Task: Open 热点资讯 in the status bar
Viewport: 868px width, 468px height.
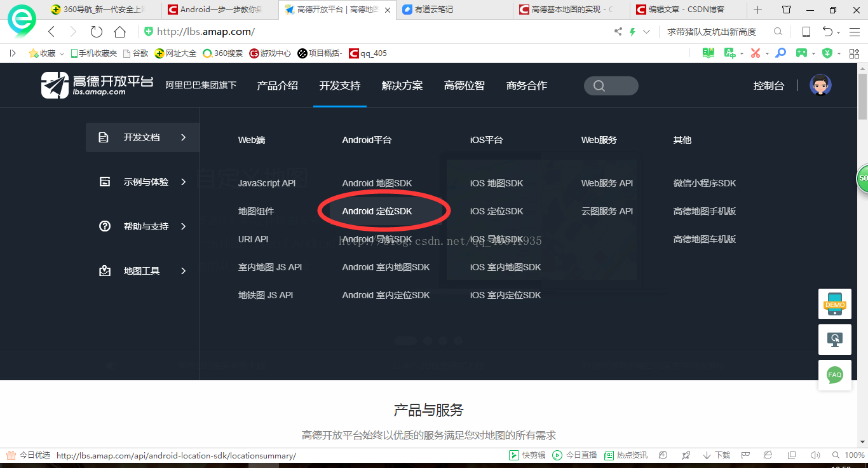Action: pyautogui.click(x=625, y=455)
